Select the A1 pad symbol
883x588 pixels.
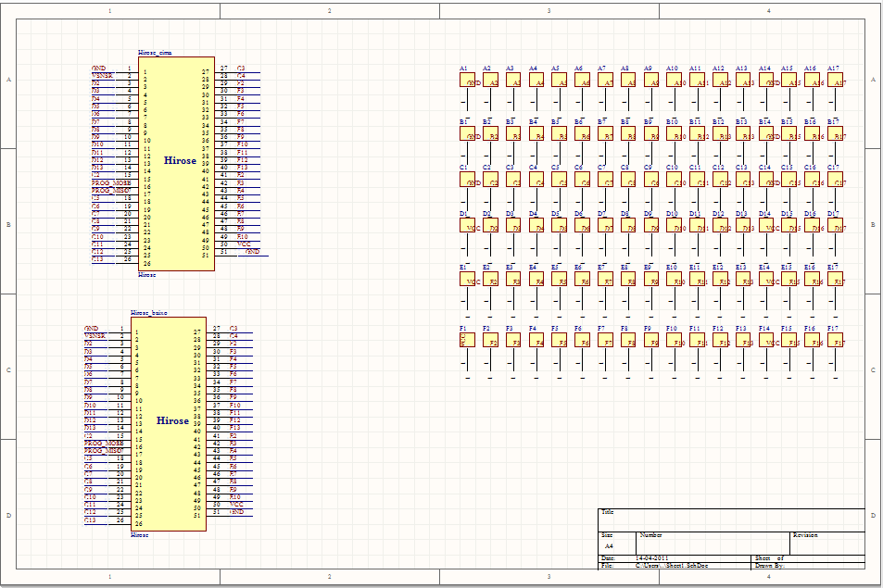[468, 81]
